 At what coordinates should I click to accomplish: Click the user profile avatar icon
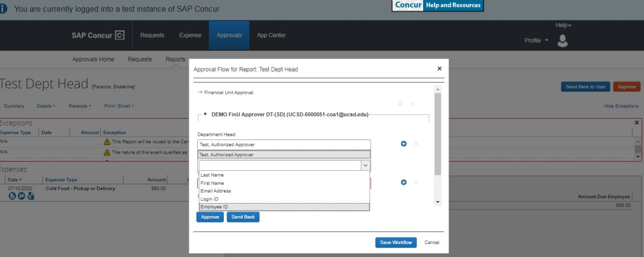(x=564, y=40)
